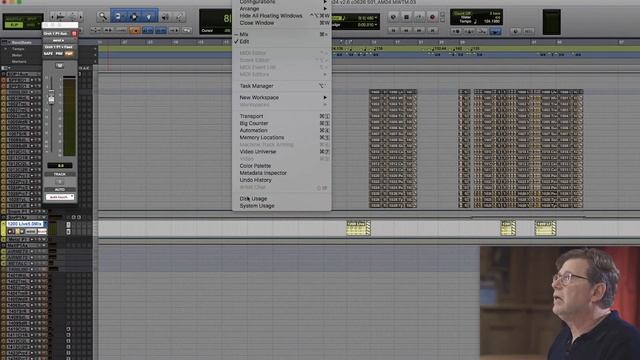Choose System Usage in Window menu
The height and width of the screenshot is (360, 640).
(x=257, y=206)
